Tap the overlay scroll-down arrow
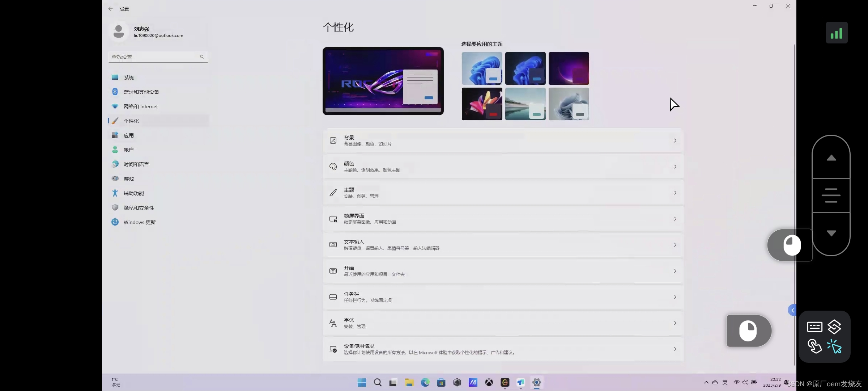The width and height of the screenshot is (868, 391). (x=831, y=234)
